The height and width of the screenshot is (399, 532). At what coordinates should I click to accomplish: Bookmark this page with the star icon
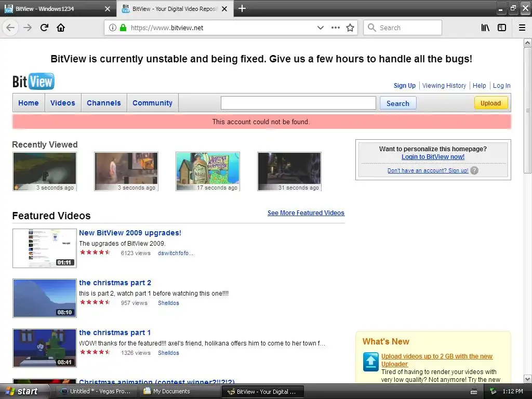pos(350,28)
